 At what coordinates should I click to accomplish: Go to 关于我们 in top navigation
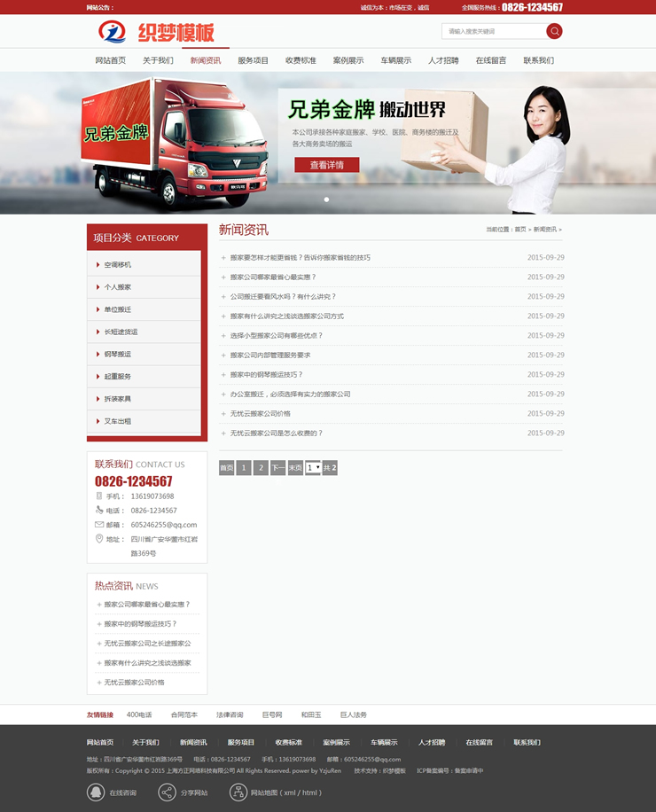158,60
